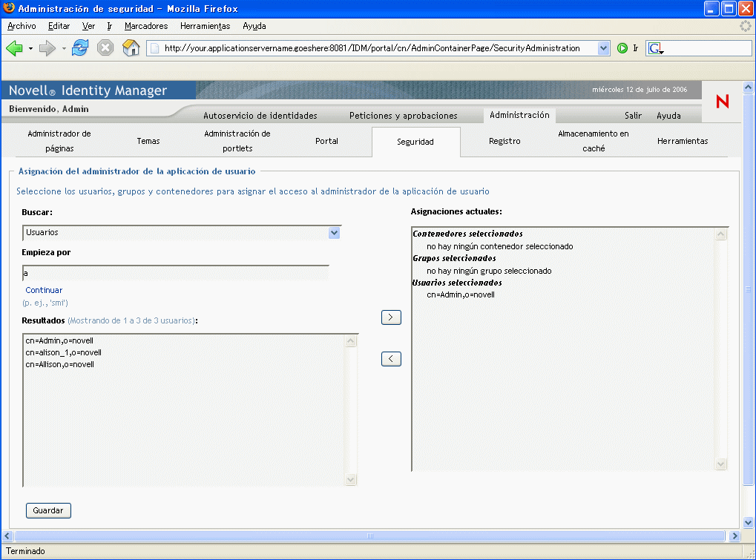
Task: Select cn=Allison,o=novell in results
Action: tap(60, 364)
